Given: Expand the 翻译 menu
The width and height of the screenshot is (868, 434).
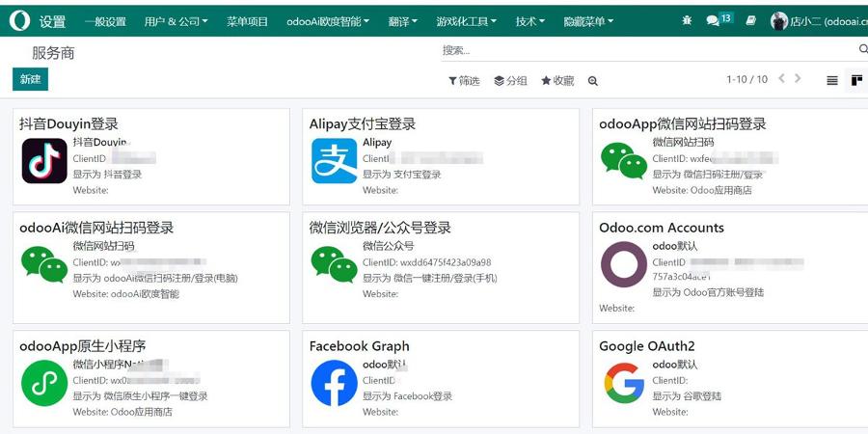Looking at the screenshot, I should pos(402,21).
